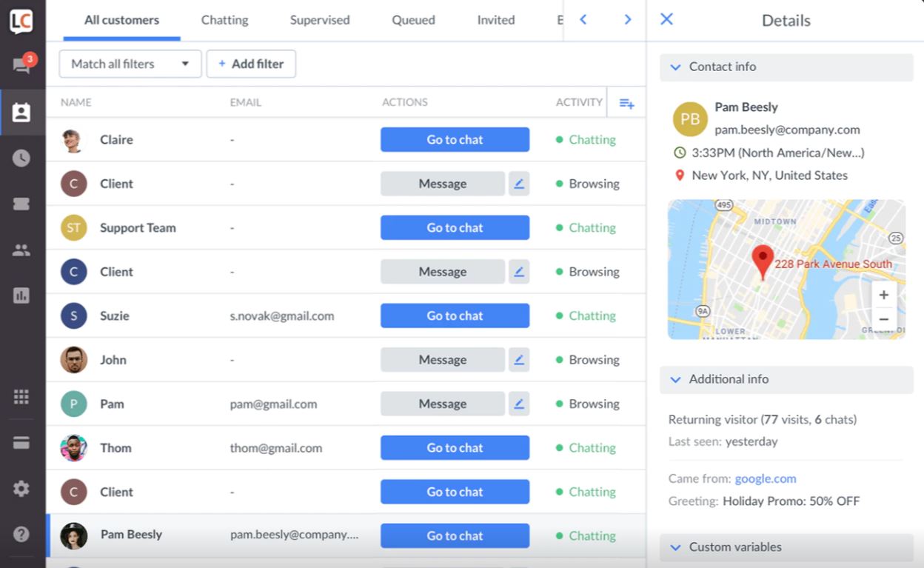Switch to the All customers tab
This screenshot has height=568, width=924.
121,20
